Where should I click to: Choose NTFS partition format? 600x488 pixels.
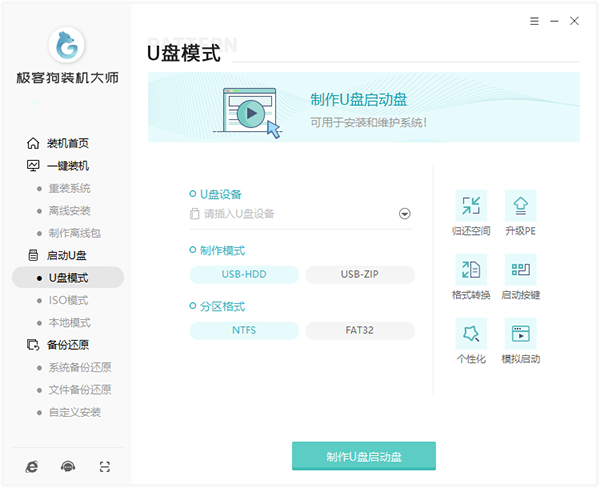coord(244,330)
